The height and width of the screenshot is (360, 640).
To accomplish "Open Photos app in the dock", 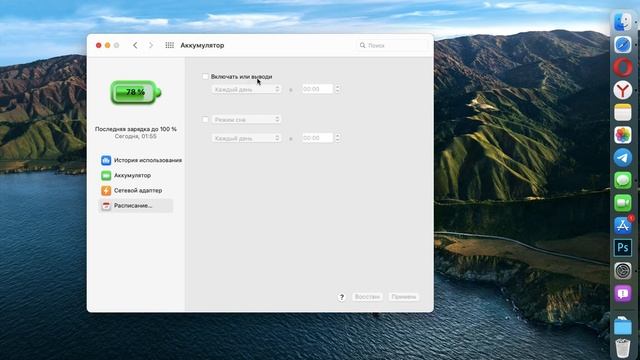I will click(623, 135).
